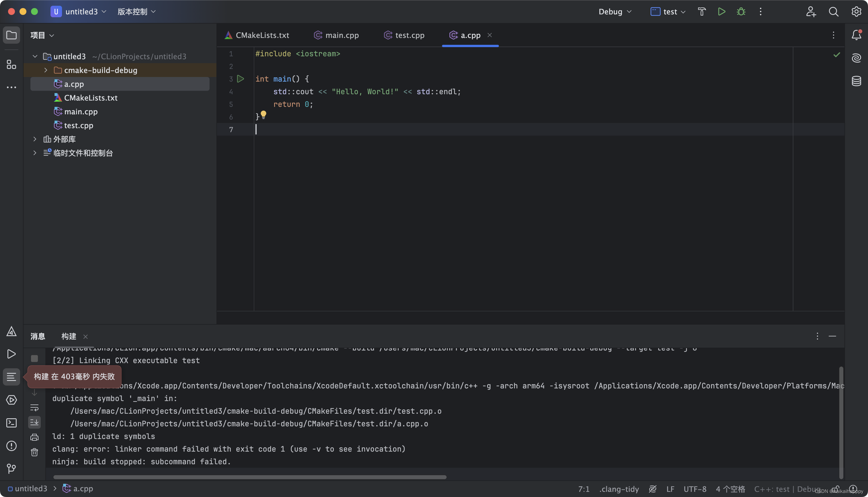Expand the cmake-build-debug folder
Image resolution: width=868 pixels, height=497 pixels.
(46, 70)
